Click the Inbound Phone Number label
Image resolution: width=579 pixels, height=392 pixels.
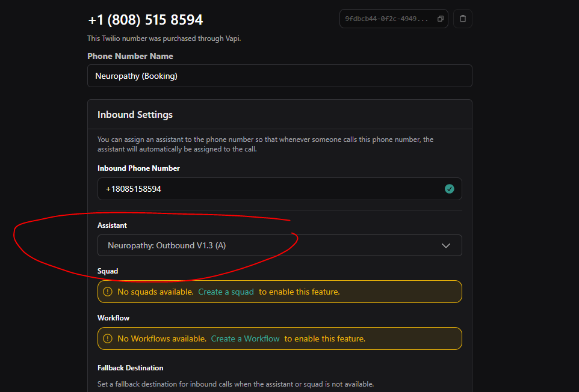pos(138,168)
